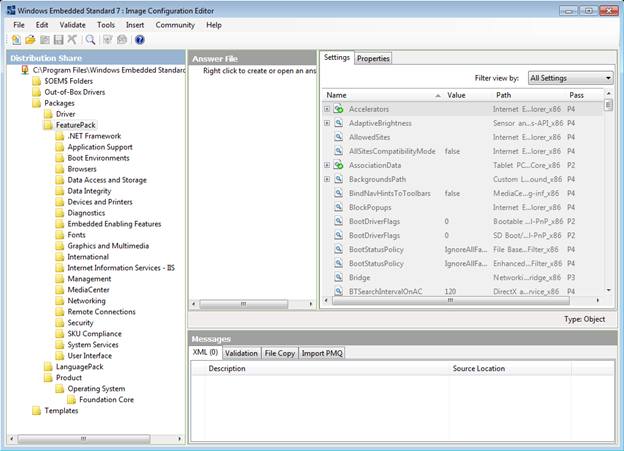Sort settings by Value column header
The height and width of the screenshot is (451, 624).
pyautogui.click(x=468, y=95)
